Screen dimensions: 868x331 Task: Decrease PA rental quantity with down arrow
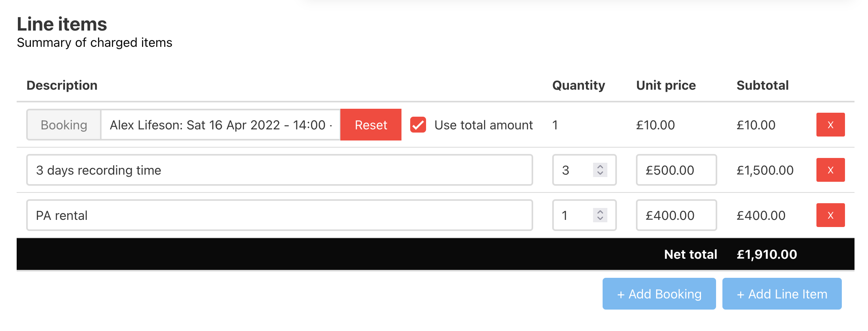(x=600, y=218)
